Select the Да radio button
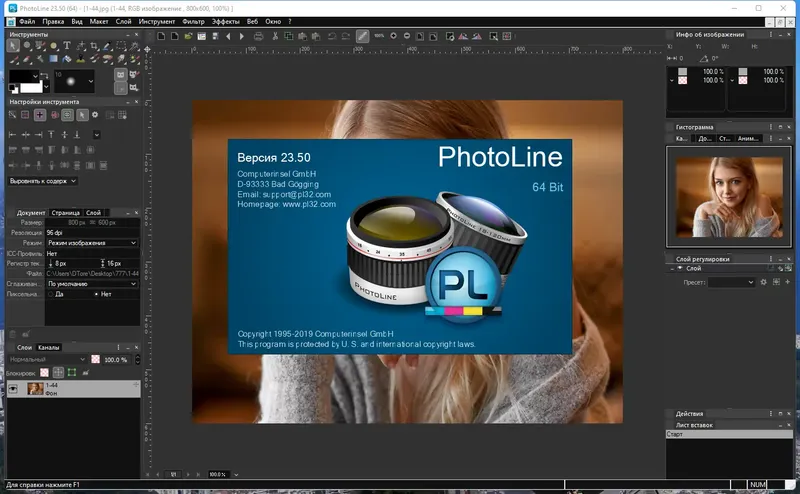Screen dimensions: 800x494 (x=52, y=294)
